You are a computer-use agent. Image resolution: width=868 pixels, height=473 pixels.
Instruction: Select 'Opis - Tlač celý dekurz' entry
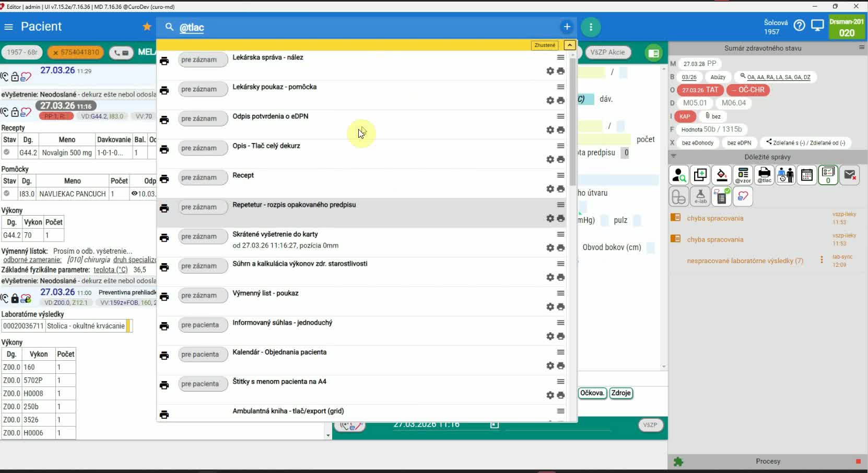click(266, 146)
